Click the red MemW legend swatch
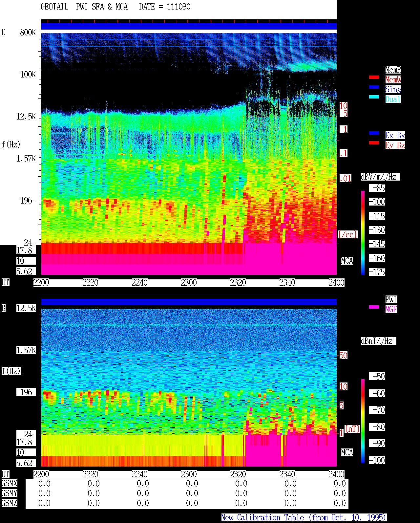 374,77
